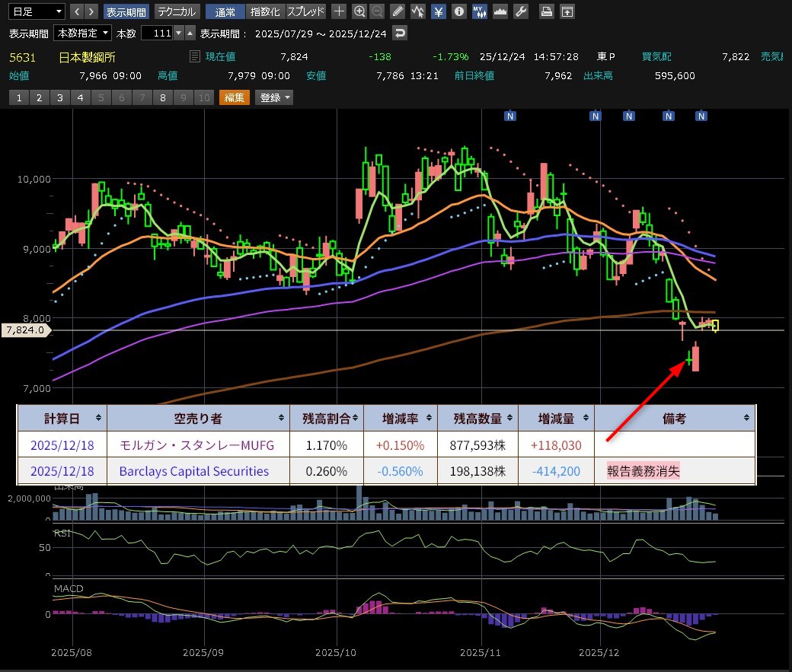Toggle the 指数化 indexed mode
The width and height of the screenshot is (792, 672).
click(266, 11)
